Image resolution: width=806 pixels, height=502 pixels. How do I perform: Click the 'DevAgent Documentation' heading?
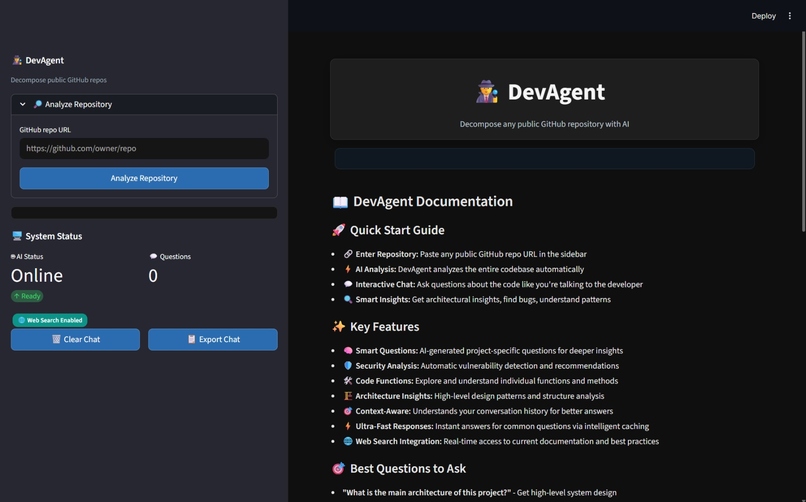(433, 201)
